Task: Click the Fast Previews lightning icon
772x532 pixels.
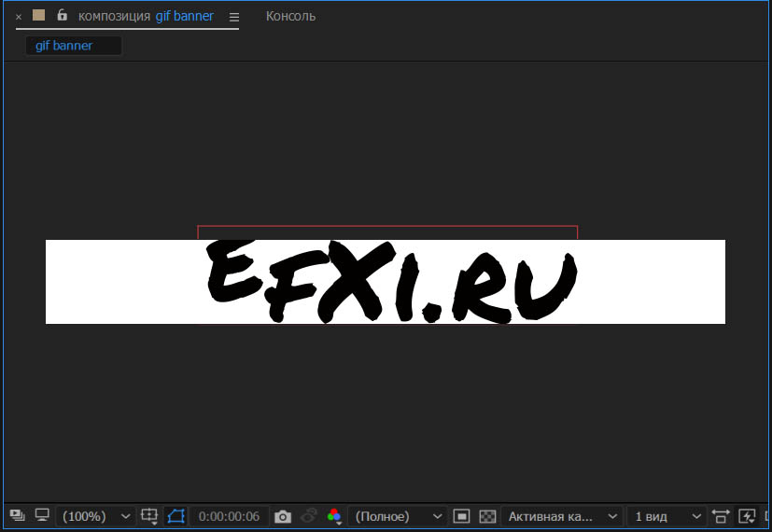Action: pyautogui.click(x=747, y=516)
